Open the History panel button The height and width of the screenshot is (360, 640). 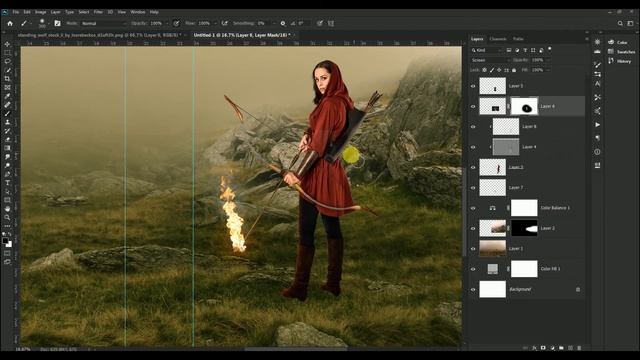tap(620, 61)
